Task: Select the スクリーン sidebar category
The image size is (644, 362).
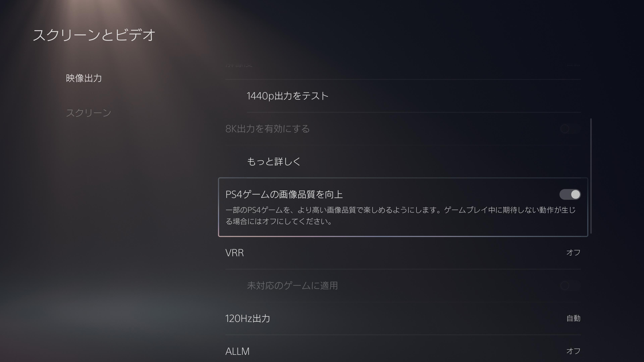Action: [89, 113]
